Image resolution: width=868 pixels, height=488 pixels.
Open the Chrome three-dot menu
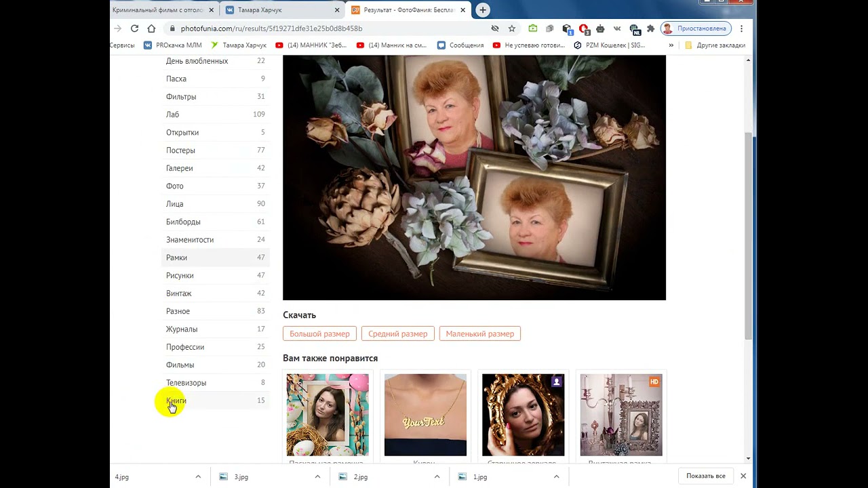click(x=742, y=28)
